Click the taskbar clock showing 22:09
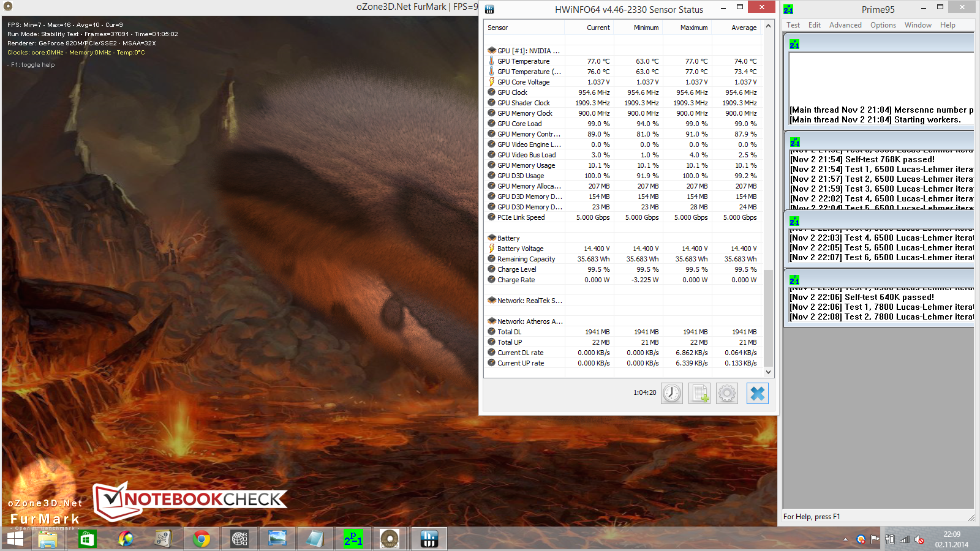 pos(952,539)
